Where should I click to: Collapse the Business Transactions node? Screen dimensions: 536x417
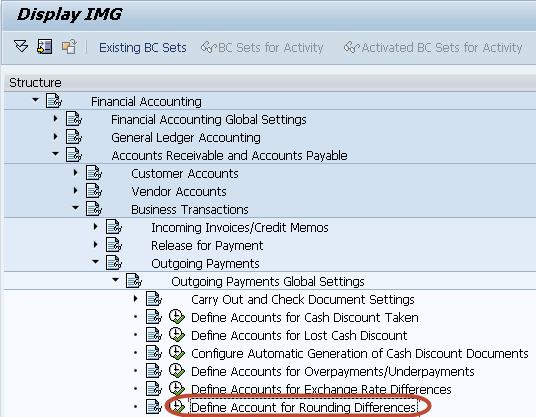[x=76, y=208]
